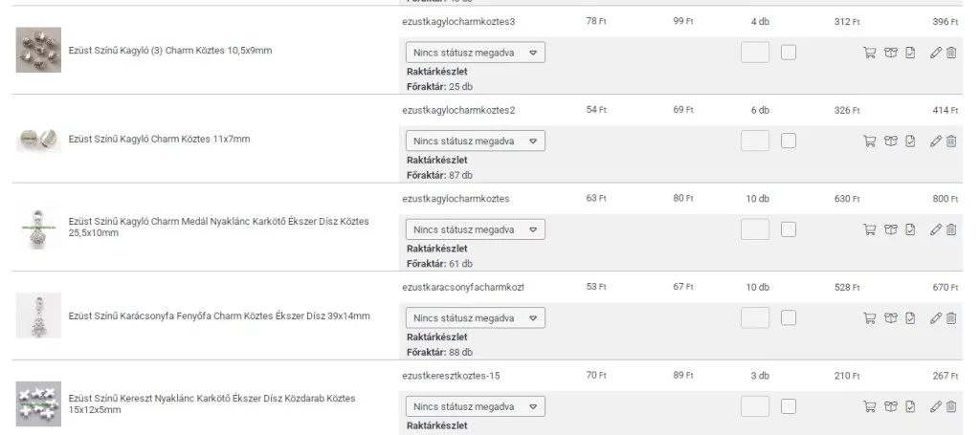Click the trash icon for Kagyló Charm Medál row
The width and height of the screenshot is (980, 435).
[x=951, y=229]
